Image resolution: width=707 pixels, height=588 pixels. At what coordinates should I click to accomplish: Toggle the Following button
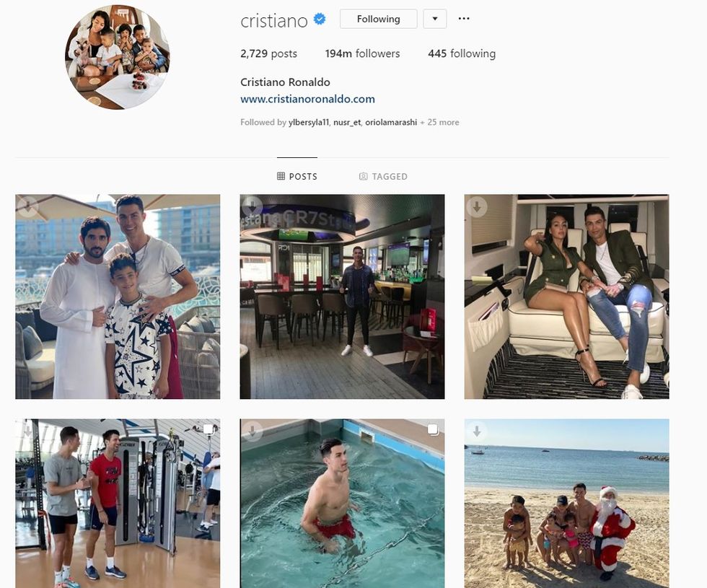(x=378, y=19)
